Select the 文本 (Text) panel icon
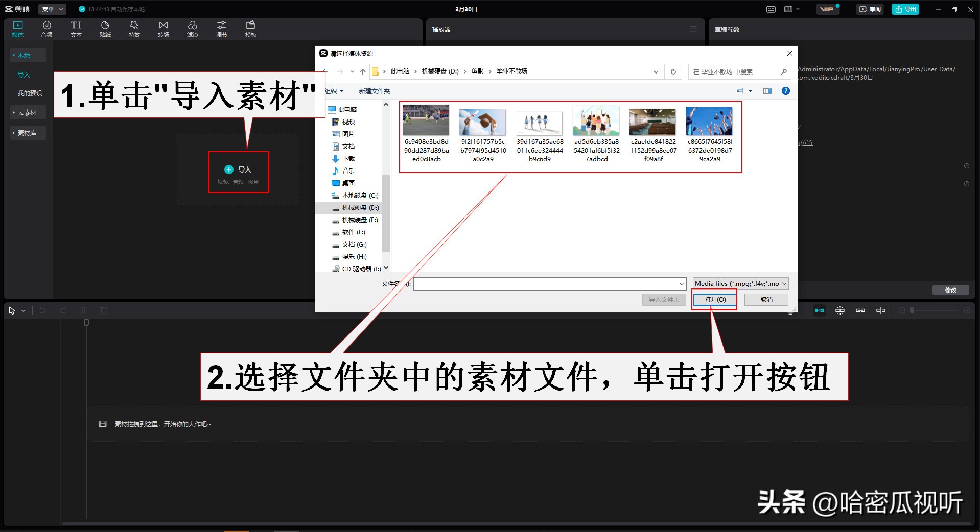The width and height of the screenshot is (980, 532). [x=76, y=28]
